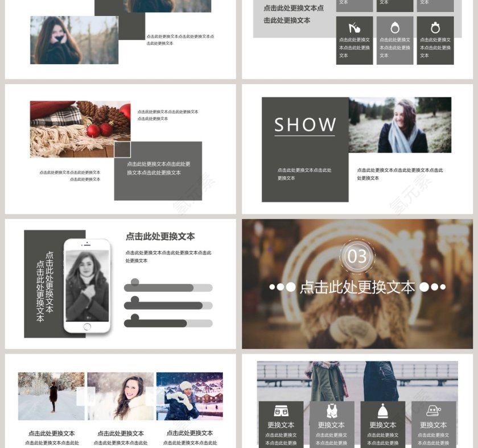Select photo of woman in blue scarf
The height and width of the screenshot is (448, 478).
(399, 125)
